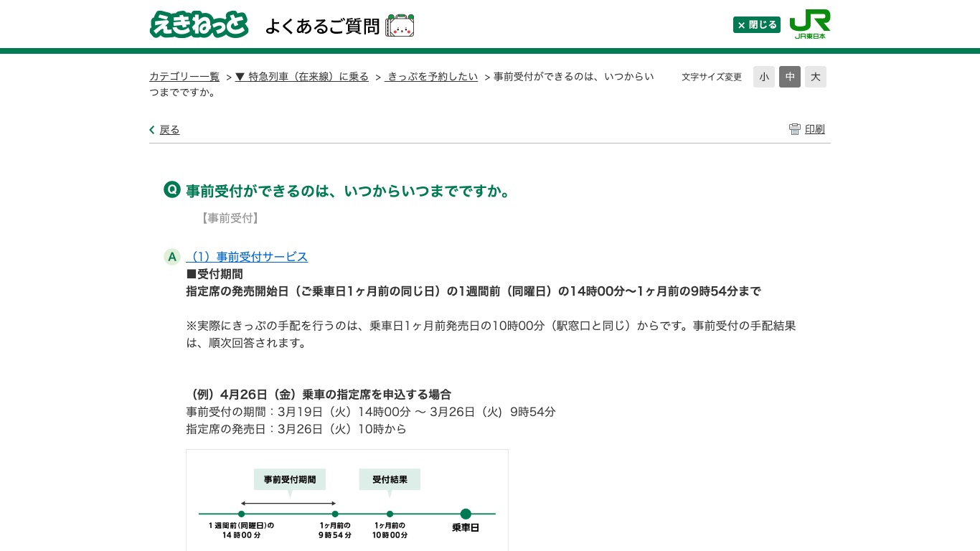Set font size to large 大
Screen dimensions: 980x551
point(816,77)
